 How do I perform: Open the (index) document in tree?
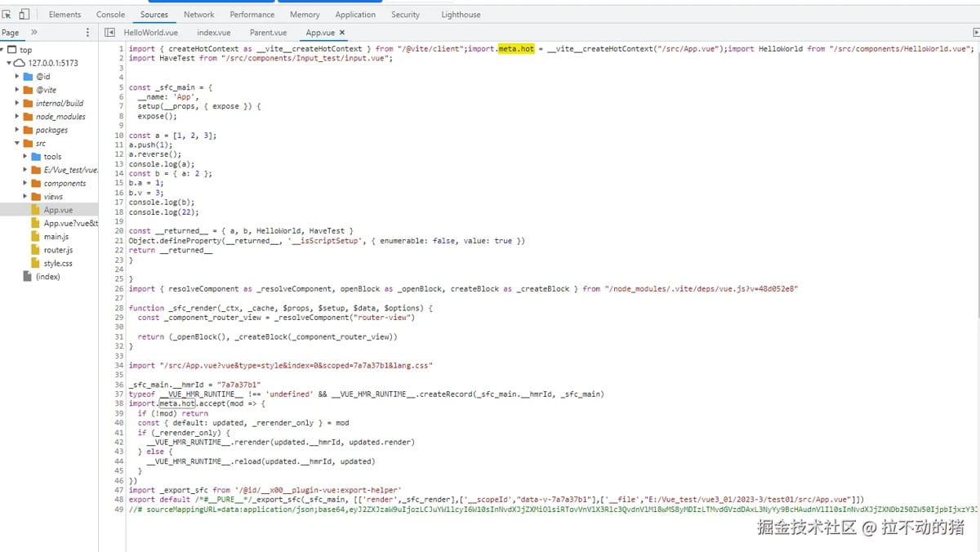49,277
